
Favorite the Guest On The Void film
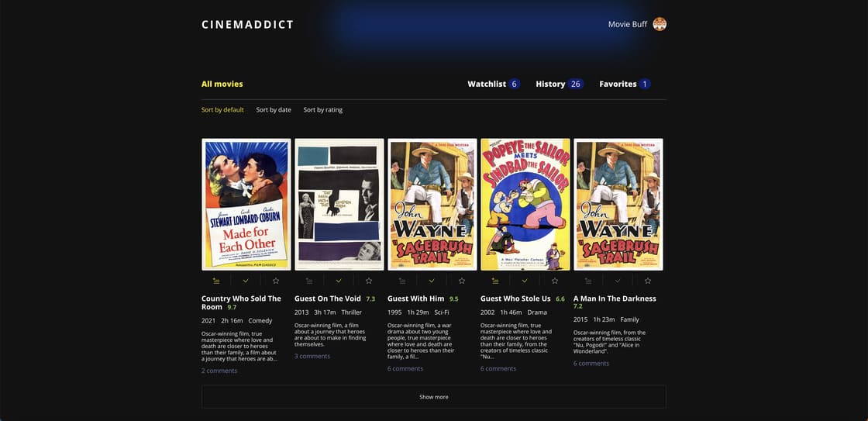click(x=369, y=281)
